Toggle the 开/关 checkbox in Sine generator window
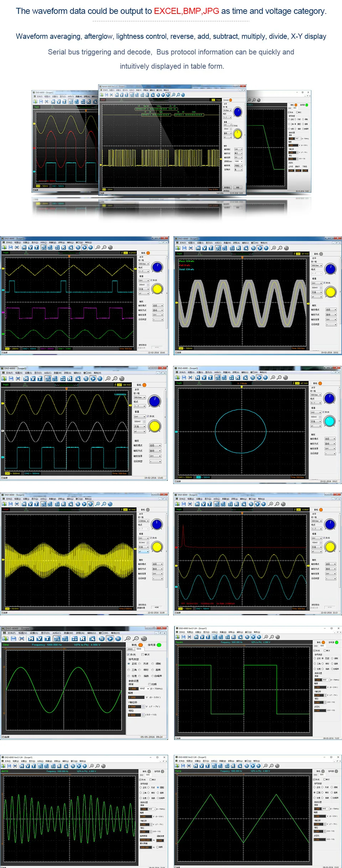Image resolution: width=342 pixels, height=868 pixels. pyautogui.click(x=129, y=654)
